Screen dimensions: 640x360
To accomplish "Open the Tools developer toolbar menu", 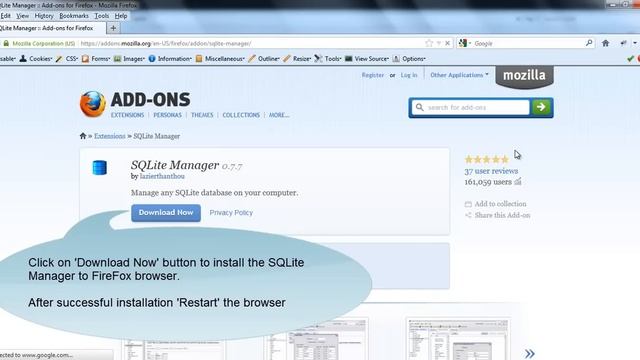I will [328, 59].
